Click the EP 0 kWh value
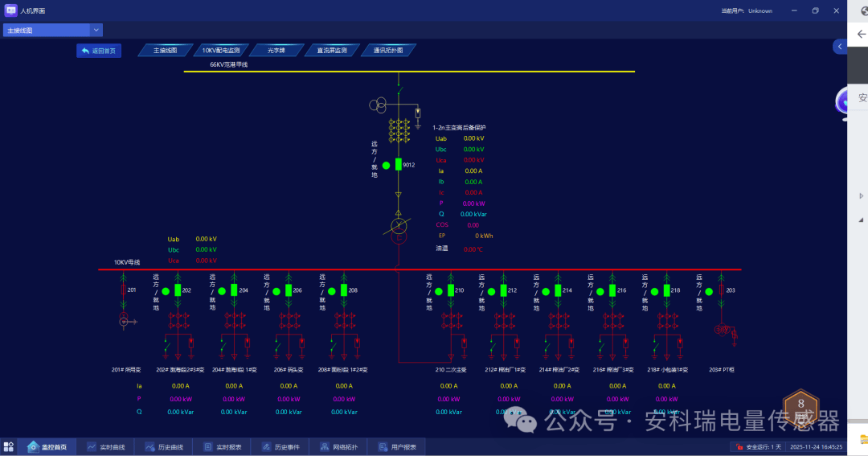Image resolution: width=868 pixels, height=456 pixels. click(484, 236)
